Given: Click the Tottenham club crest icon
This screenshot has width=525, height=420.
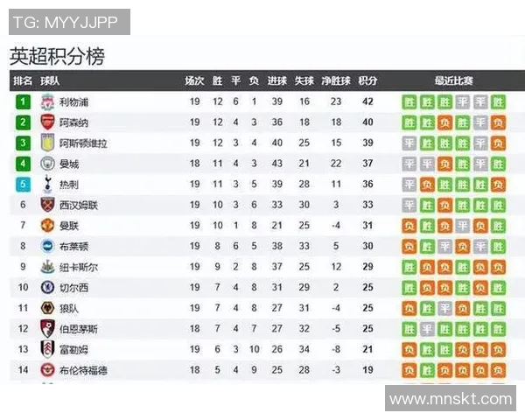Looking at the screenshot, I should [x=46, y=184].
